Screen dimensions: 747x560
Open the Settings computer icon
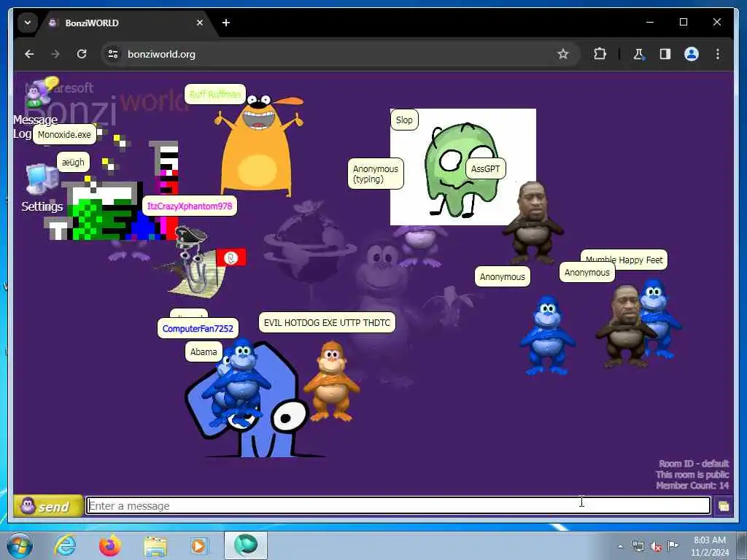tap(42, 180)
